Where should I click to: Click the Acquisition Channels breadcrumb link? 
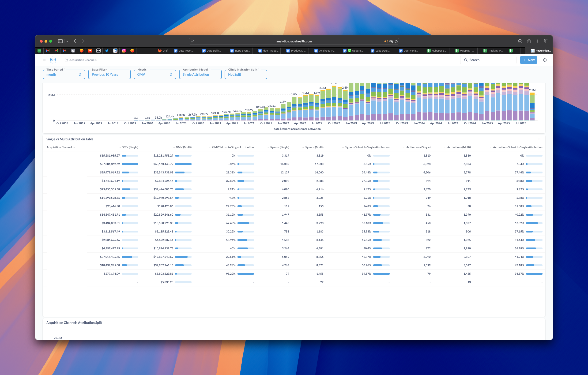tap(83, 60)
